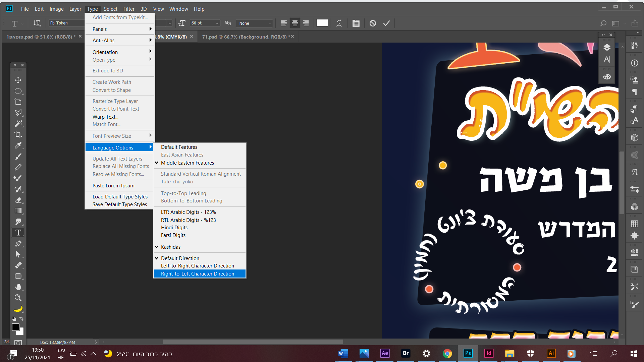Open the font size dropdown
Viewport: 644px width, 362px height.
[x=217, y=23]
